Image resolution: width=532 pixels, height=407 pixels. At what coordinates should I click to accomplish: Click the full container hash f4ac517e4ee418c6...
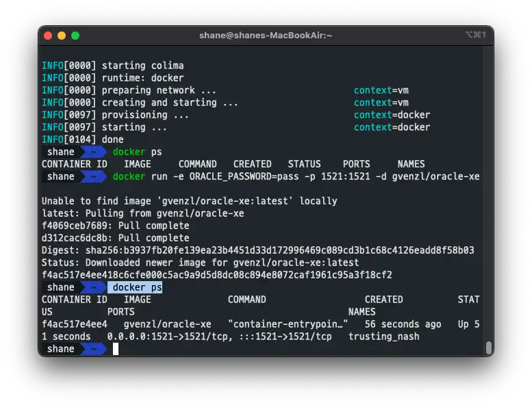click(x=217, y=275)
